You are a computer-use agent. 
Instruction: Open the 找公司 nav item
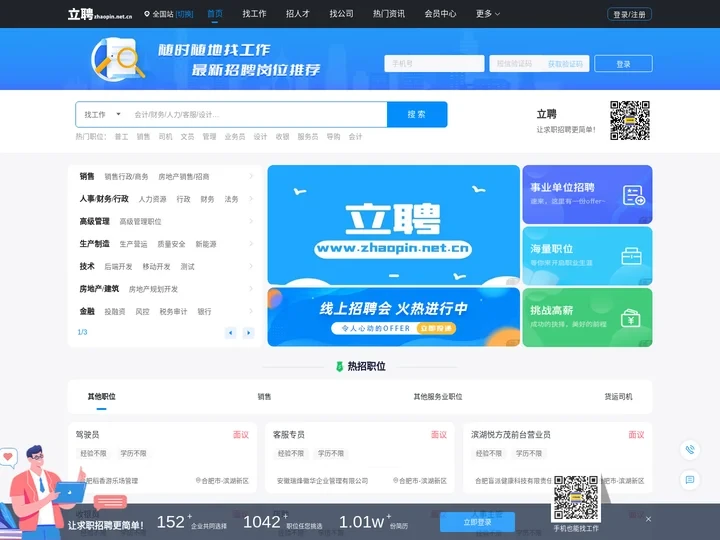pos(341,14)
